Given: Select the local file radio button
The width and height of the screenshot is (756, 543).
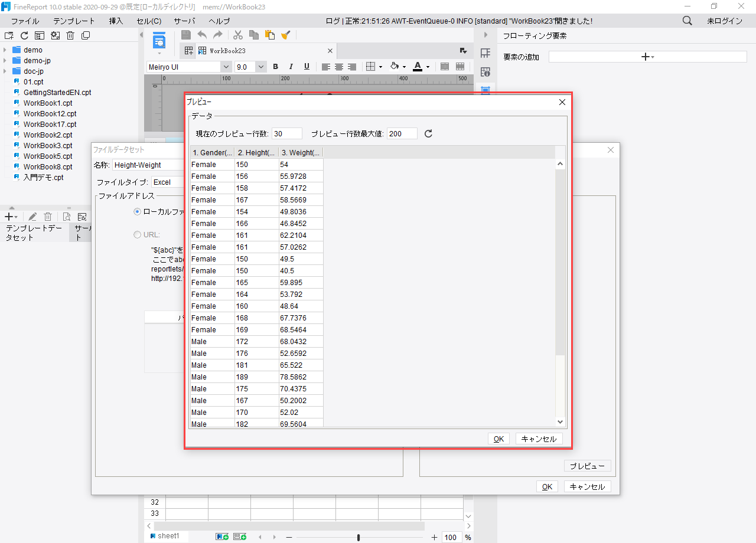Looking at the screenshot, I should tap(138, 211).
